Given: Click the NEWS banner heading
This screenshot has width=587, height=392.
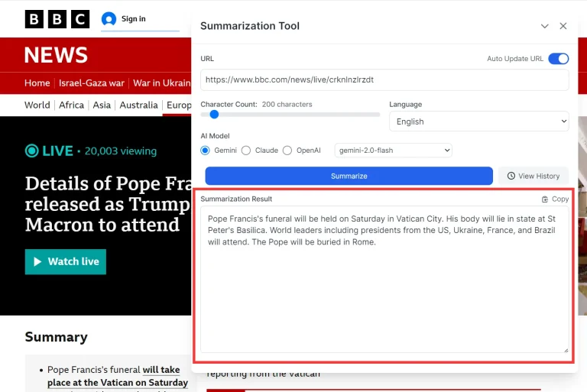Looking at the screenshot, I should point(56,55).
